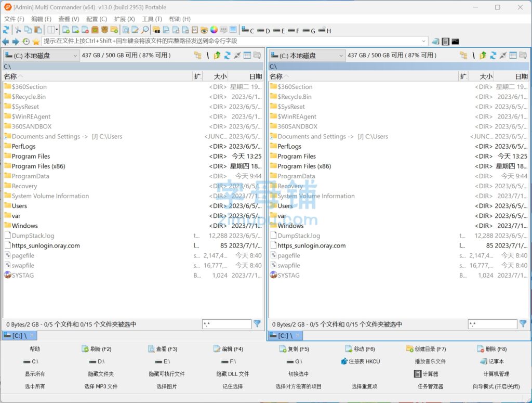Click the filter funnel icon in right panel
The width and height of the screenshot is (532, 403).
(x=523, y=324)
